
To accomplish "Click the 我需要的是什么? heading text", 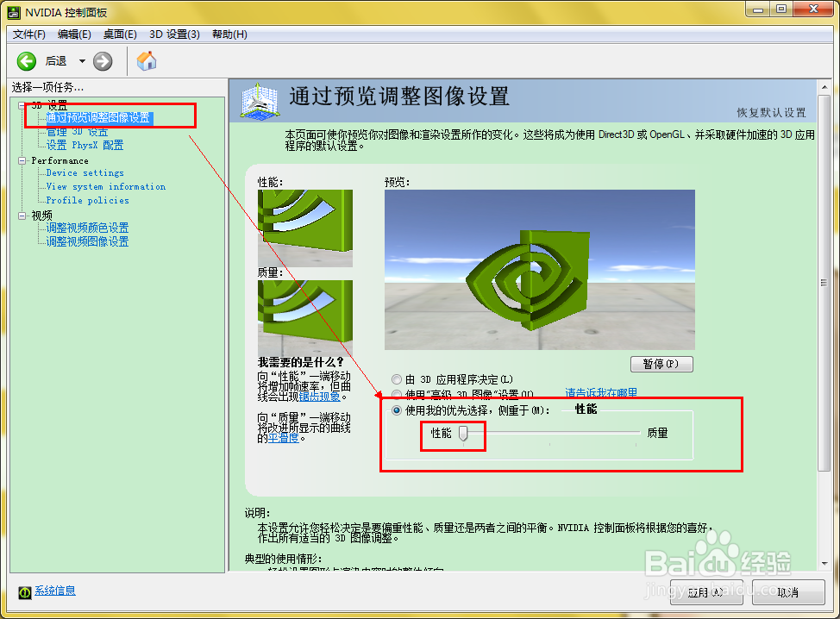I will tap(300, 362).
